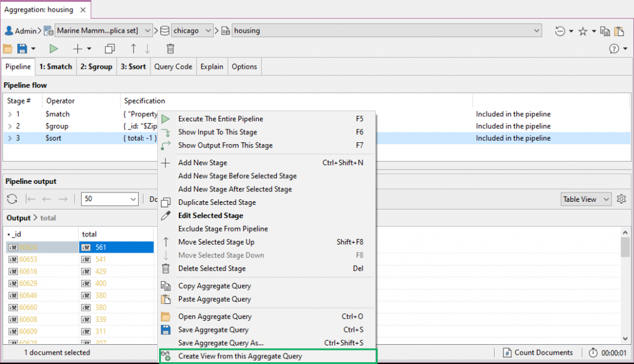Click the stopwatch elapsed time icon
The width and height of the screenshot is (634, 364).
tap(593, 353)
